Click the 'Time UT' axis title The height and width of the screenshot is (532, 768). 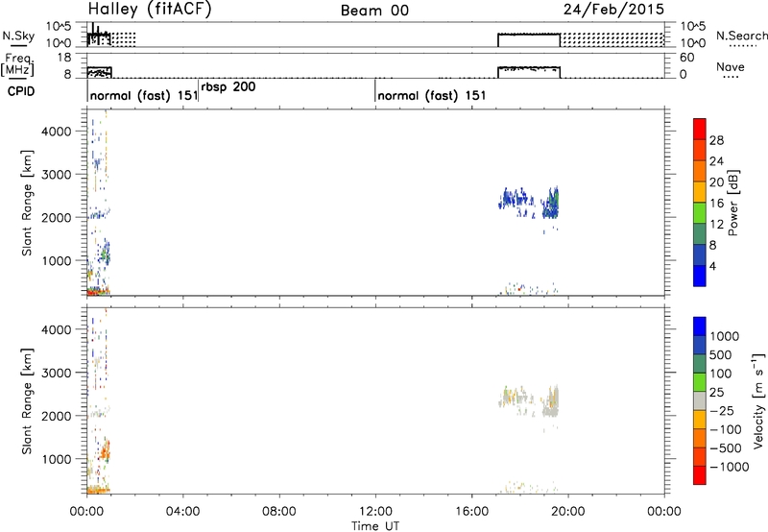(x=375, y=526)
